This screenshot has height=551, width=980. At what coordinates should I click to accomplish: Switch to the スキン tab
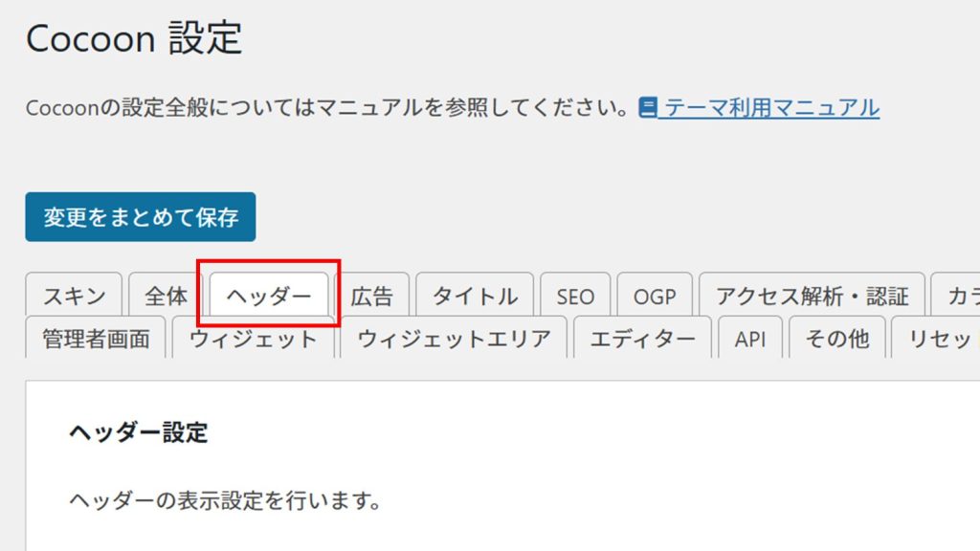click(x=74, y=297)
